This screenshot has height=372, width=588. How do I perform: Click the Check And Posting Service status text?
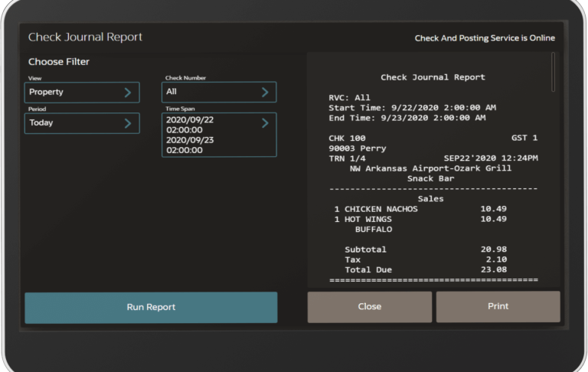pyautogui.click(x=485, y=38)
